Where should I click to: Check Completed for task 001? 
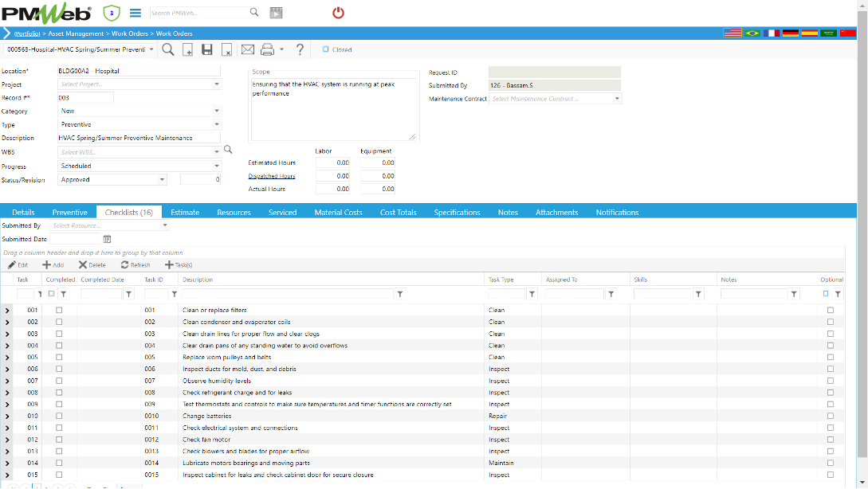click(x=59, y=311)
